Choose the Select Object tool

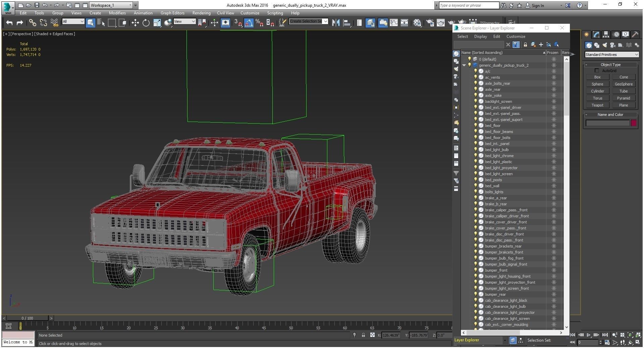point(90,23)
